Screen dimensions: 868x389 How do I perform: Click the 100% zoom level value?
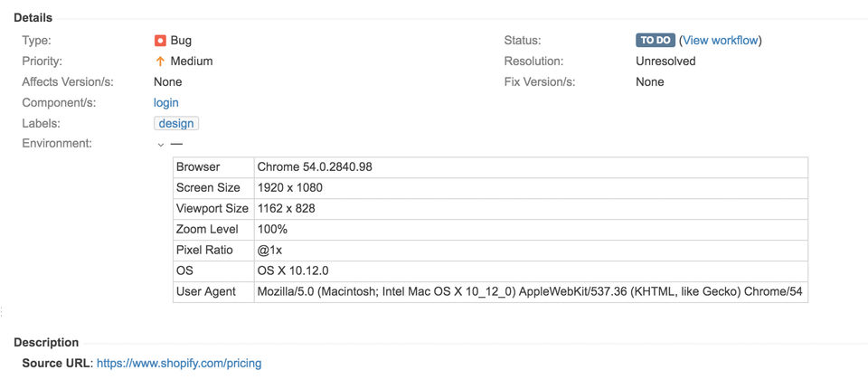point(272,230)
